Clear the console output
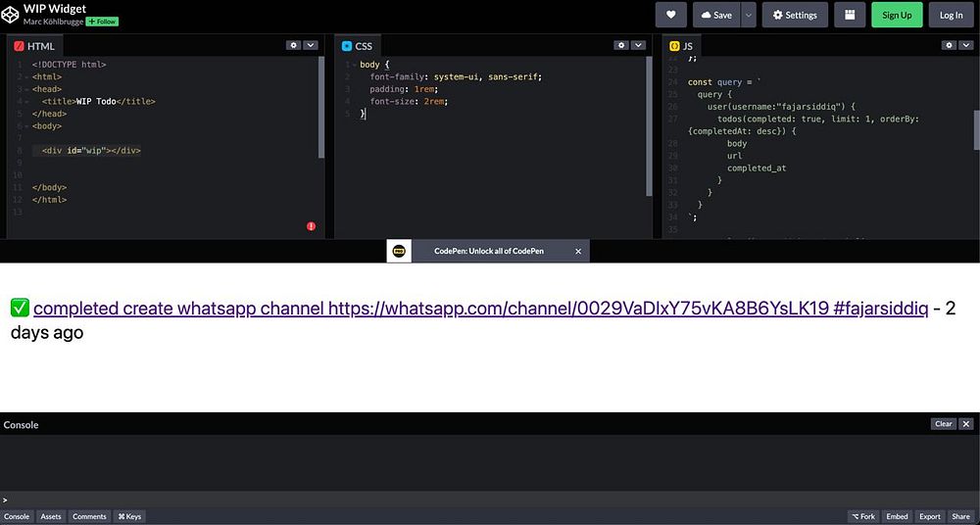The image size is (980, 525). click(943, 424)
